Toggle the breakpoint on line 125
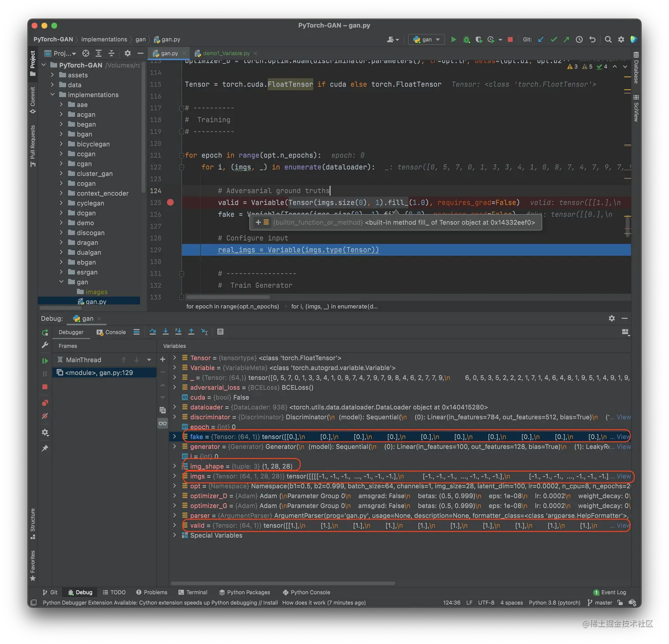The width and height of the screenshot is (669, 644). point(170,203)
